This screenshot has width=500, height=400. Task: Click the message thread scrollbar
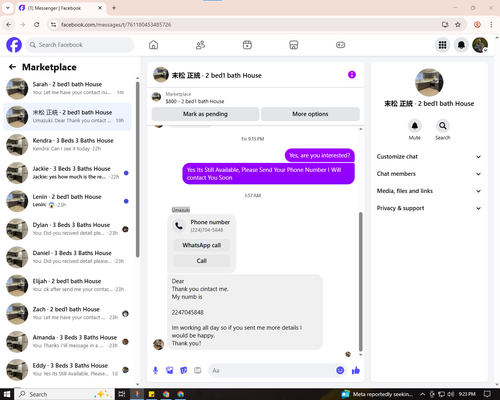point(360,282)
